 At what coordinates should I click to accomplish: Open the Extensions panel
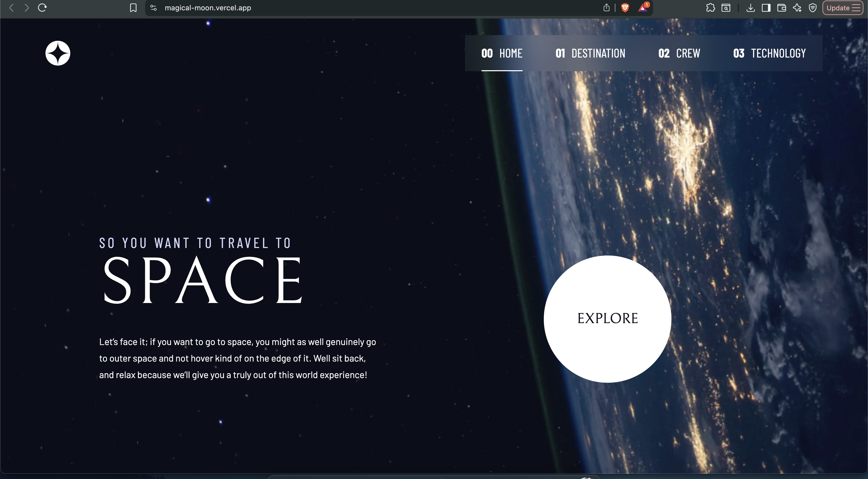[x=710, y=7]
